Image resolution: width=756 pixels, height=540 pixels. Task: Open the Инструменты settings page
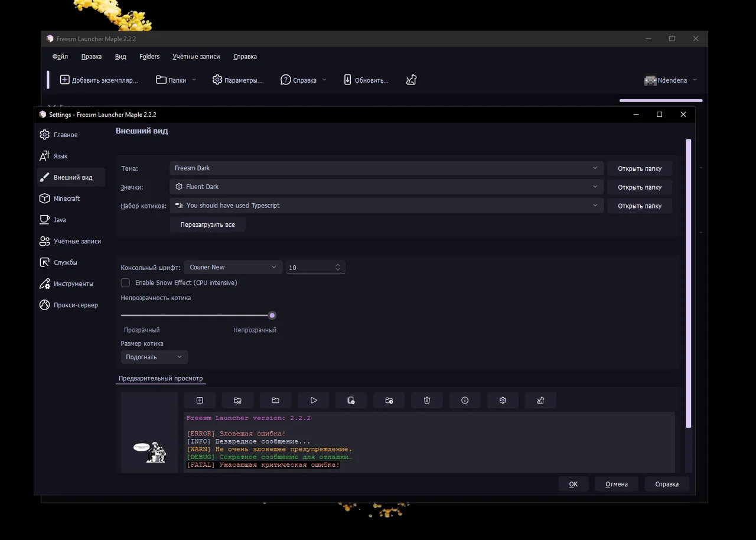[x=71, y=284]
